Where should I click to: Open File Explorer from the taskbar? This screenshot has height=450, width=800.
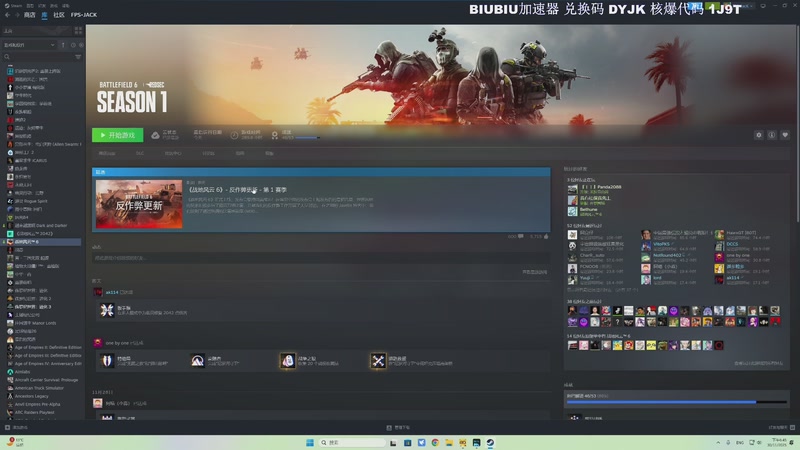(449, 443)
